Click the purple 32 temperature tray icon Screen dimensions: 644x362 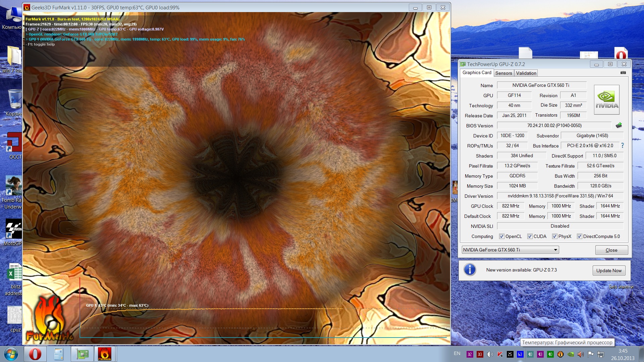coord(470,354)
